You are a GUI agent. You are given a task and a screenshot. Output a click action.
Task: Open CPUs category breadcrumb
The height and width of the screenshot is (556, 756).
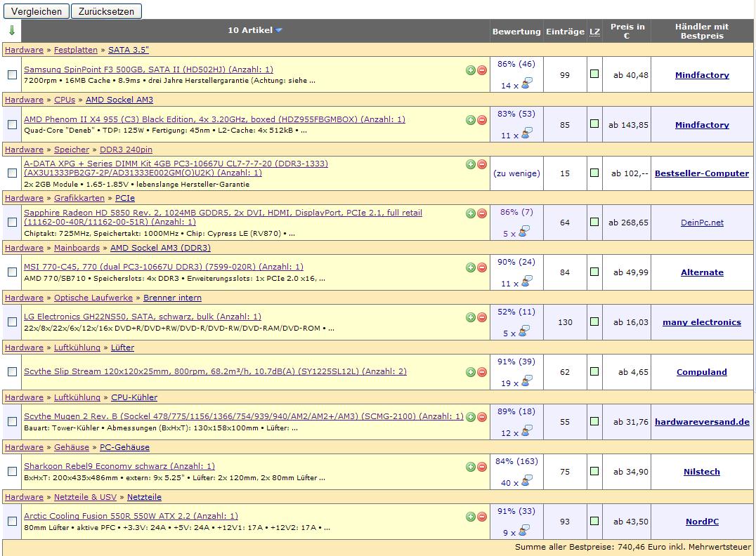point(65,100)
